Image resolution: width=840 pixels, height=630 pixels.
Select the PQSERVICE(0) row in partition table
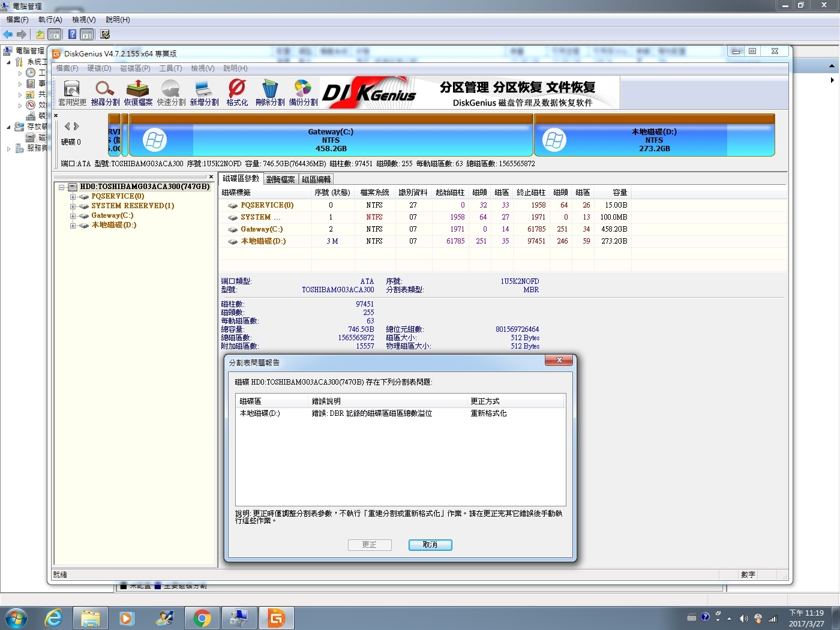(426, 205)
